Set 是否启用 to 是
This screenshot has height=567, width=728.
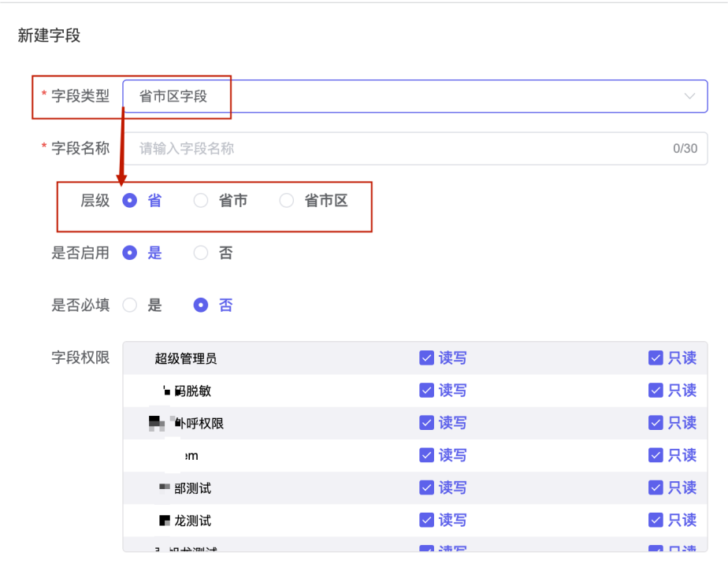click(131, 253)
